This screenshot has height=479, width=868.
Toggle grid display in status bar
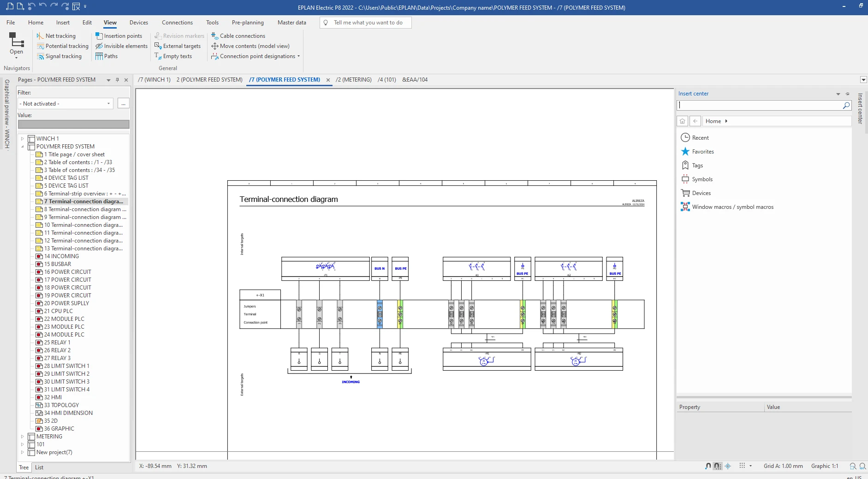pos(742,466)
